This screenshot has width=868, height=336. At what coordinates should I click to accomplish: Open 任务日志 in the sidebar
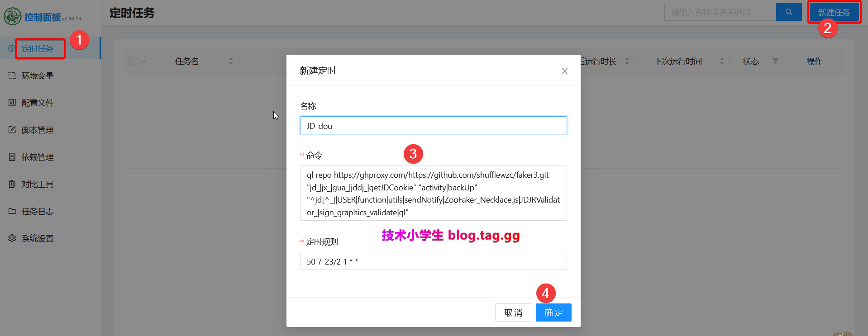click(38, 211)
